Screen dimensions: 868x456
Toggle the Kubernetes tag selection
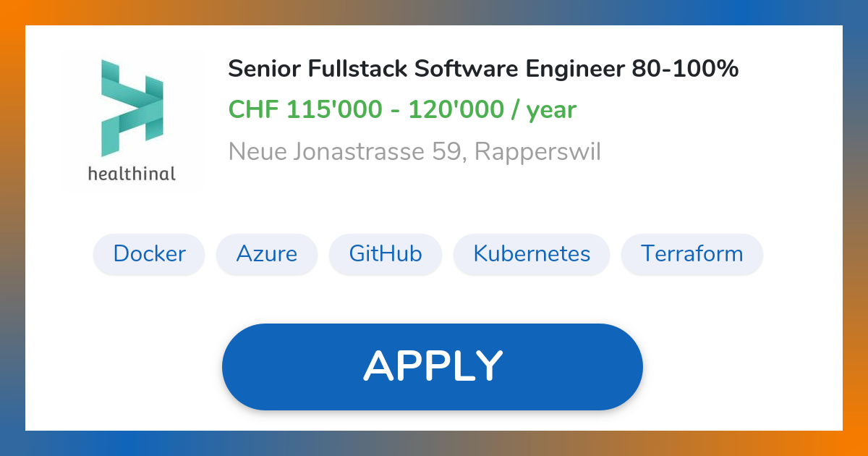click(531, 254)
